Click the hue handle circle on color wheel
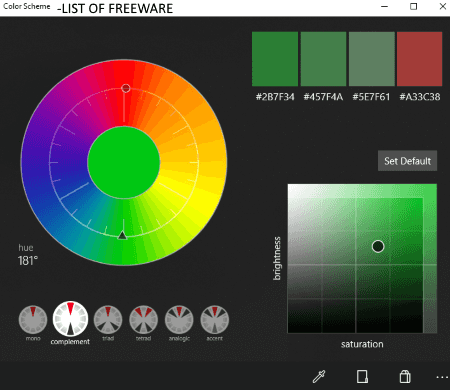This screenshot has width=450, height=390. 126,88
